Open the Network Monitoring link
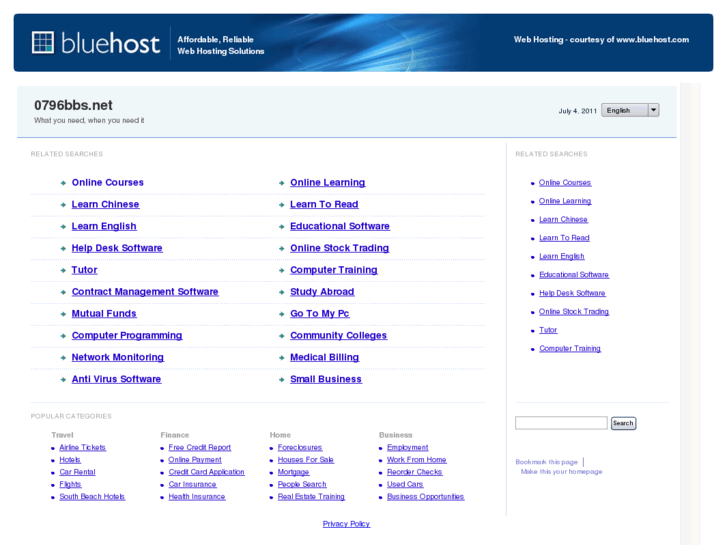Viewport: 727px width, 545px height. 117,357
